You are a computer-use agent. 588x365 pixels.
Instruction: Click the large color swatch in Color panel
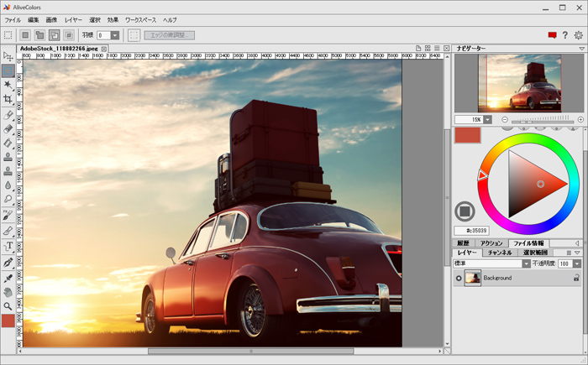[468, 135]
